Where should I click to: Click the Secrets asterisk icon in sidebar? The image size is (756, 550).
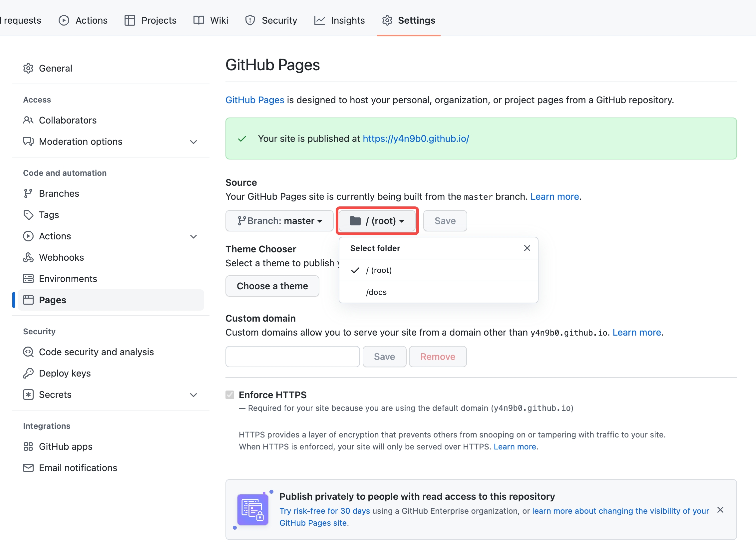28,395
